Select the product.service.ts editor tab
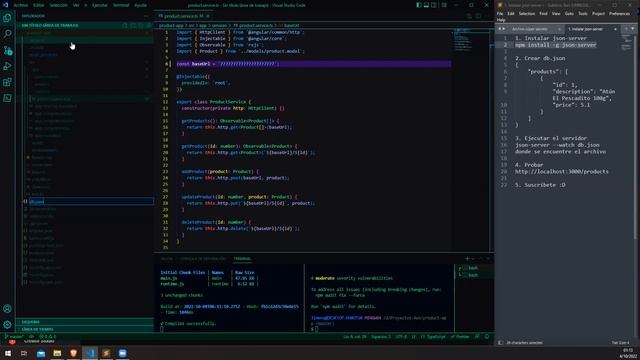The height and width of the screenshot is (360, 640). pos(183,16)
